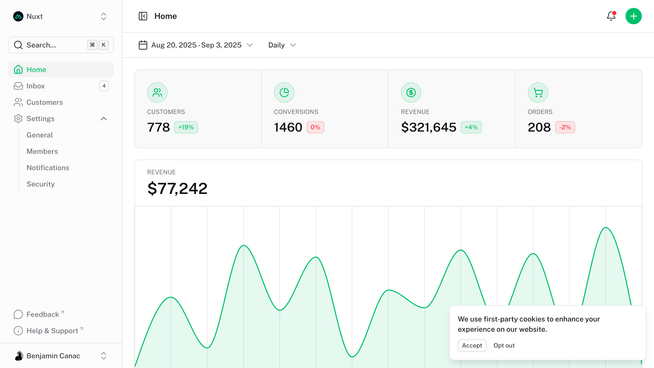Click the magnifier search icon
Image resolution: width=654 pixels, height=368 pixels.
[x=18, y=45]
